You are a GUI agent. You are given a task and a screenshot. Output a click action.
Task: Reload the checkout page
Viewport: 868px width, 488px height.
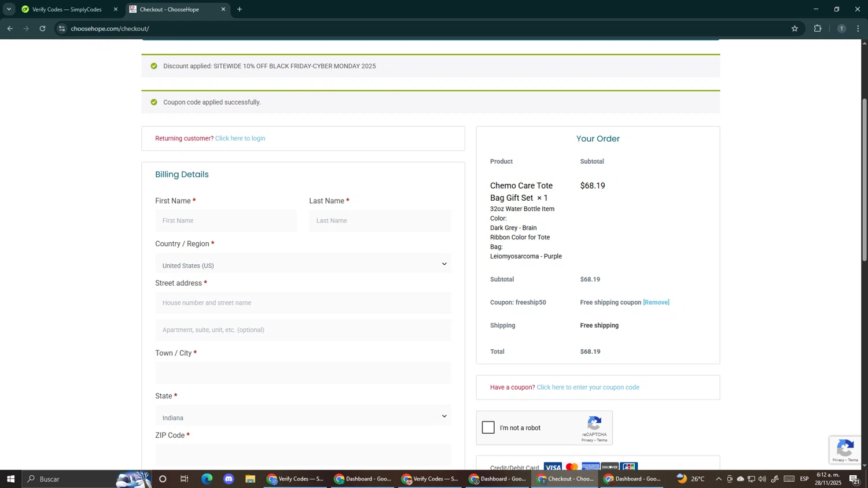point(42,28)
